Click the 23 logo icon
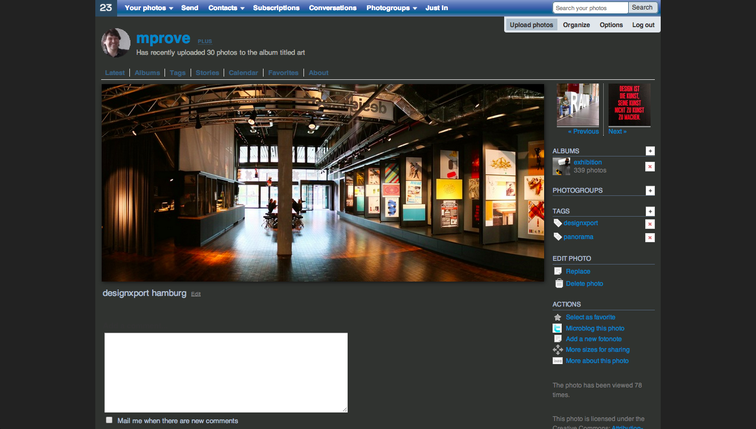This screenshot has height=429, width=756. pyautogui.click(x=106, y=8)
